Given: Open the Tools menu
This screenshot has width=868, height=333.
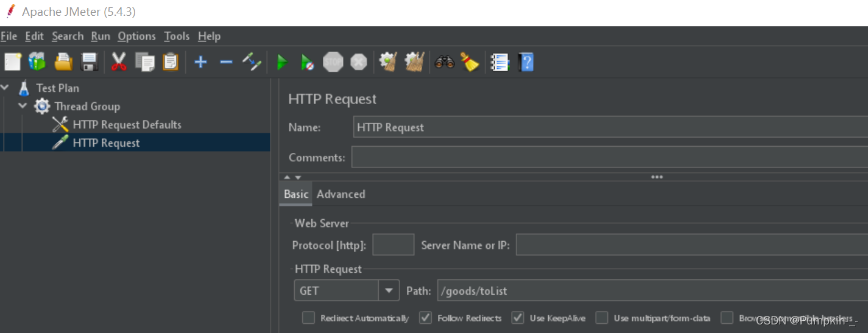Looking at the screenshot, I should [177, 37].
